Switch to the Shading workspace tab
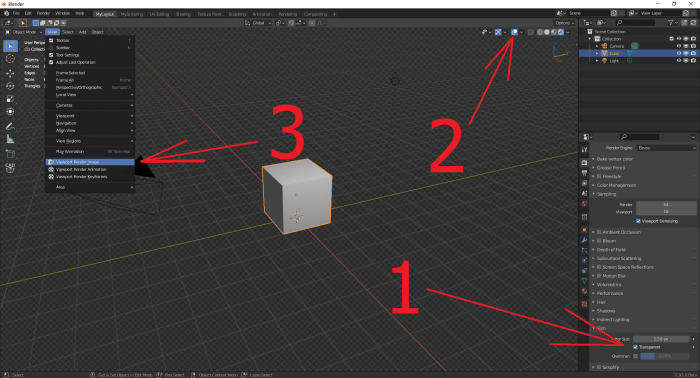This screenshot has height=378, width=700. tap(183, 14)
